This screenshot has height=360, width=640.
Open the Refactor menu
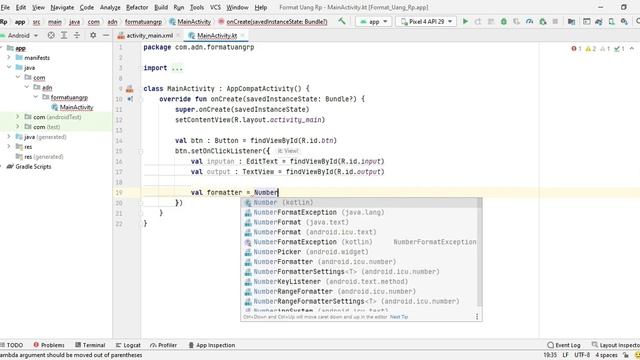coord(137,7)
